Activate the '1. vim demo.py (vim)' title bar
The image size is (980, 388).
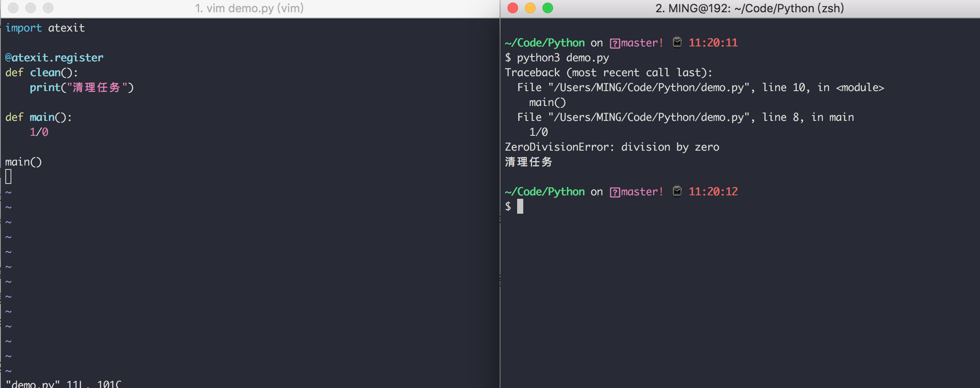pyautogui.click(x=249, y=8)
